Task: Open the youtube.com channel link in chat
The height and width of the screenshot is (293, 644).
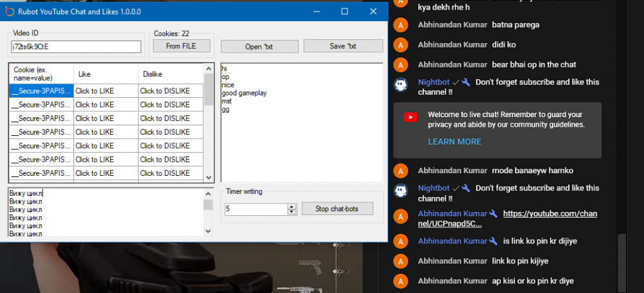Action: click(507, 218)
